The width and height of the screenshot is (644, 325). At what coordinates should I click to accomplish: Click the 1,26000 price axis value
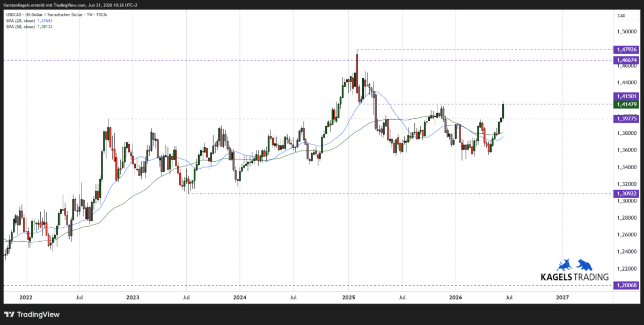tap(627, 235)
